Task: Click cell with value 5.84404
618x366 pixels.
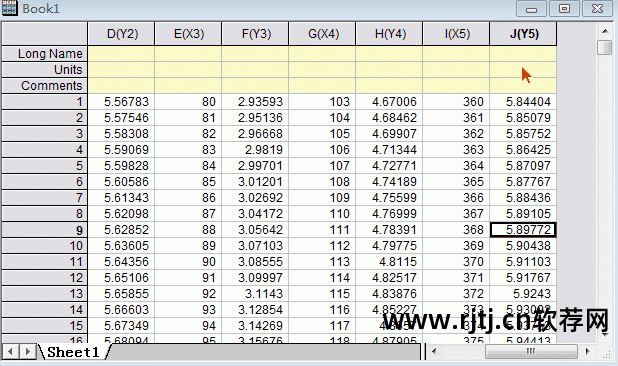Action: coord(523,102)
